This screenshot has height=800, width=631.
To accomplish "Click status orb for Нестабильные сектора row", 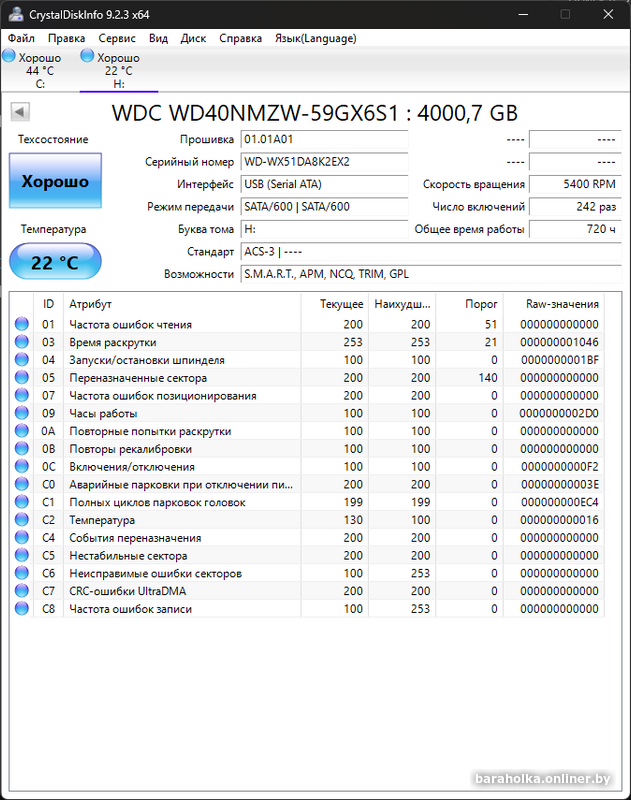I will pos(22,556).
